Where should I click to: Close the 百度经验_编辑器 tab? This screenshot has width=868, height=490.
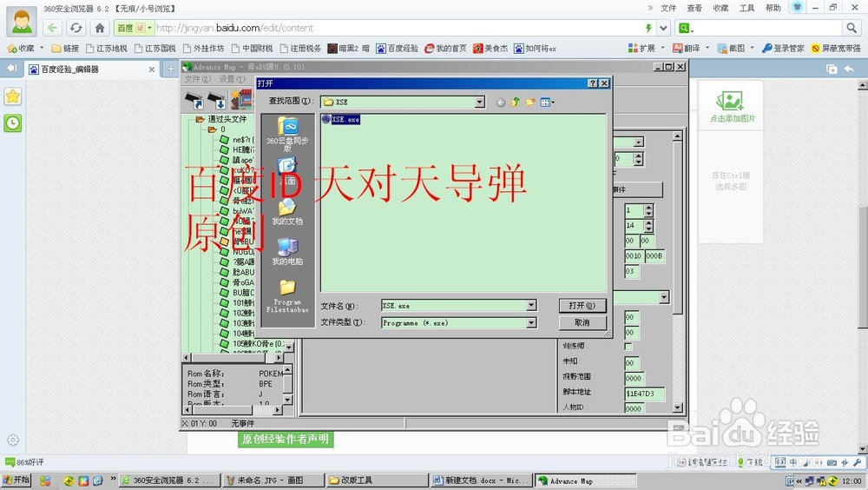pyautogui.click(x=152, y=70)
